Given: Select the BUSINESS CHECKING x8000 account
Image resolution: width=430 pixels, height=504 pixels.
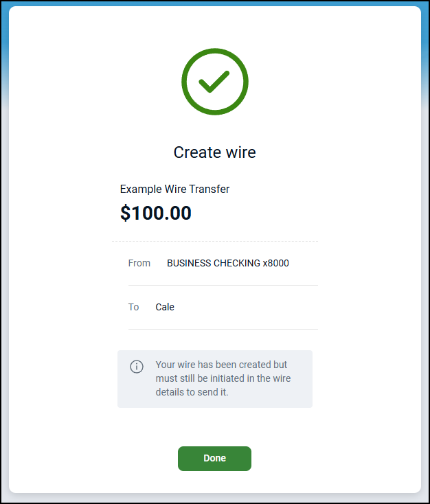Looking at the screenshot, I should (227, 263).
